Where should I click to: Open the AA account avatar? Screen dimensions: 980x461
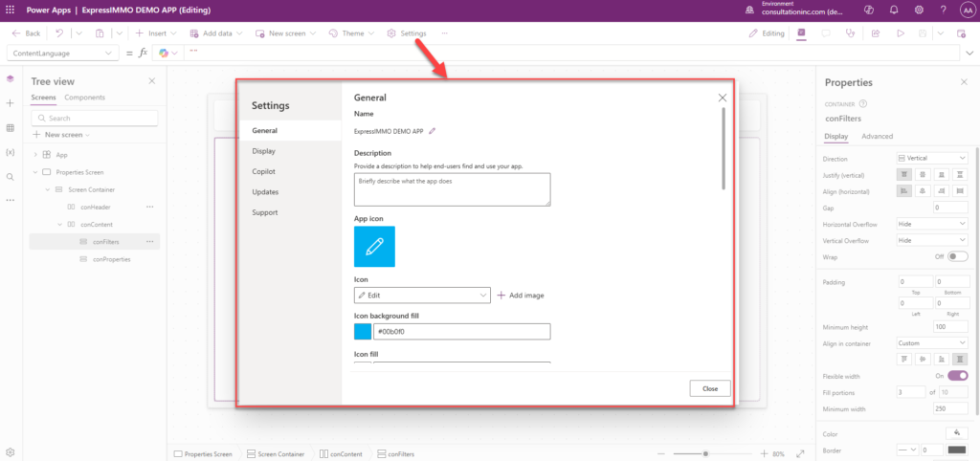coord(967,10)
